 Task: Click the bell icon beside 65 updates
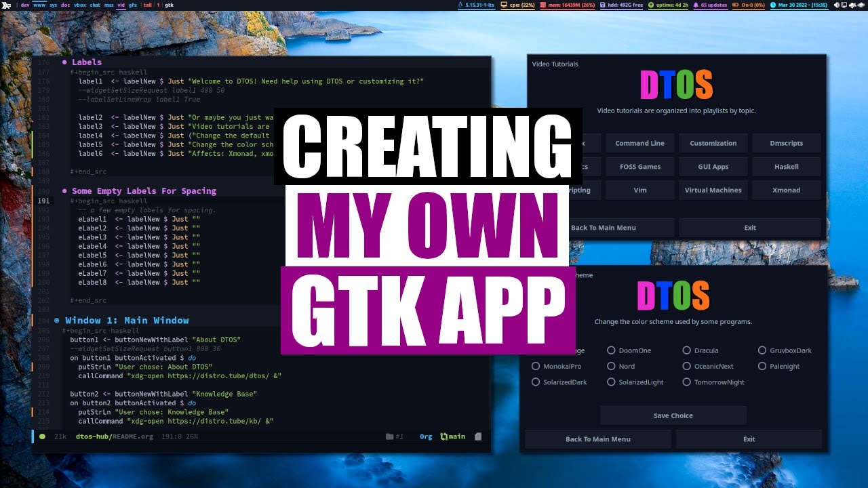click(696, 5)
